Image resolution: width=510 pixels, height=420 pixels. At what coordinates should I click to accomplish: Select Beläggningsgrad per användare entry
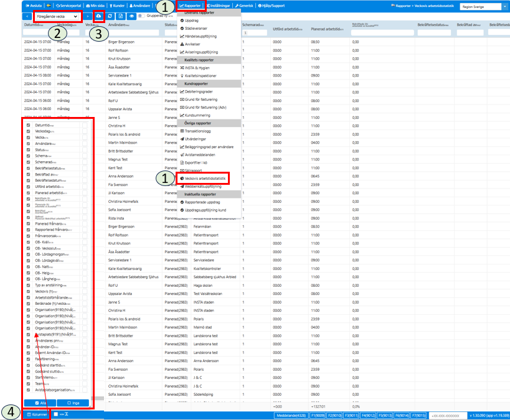click(207, 147)
